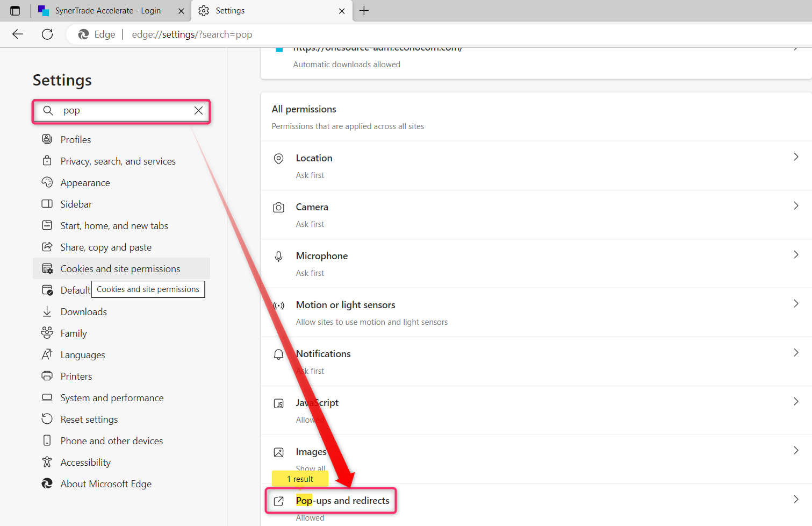812x526 pixels.
Task: Click the Family people icon
Action: (47, 333)
